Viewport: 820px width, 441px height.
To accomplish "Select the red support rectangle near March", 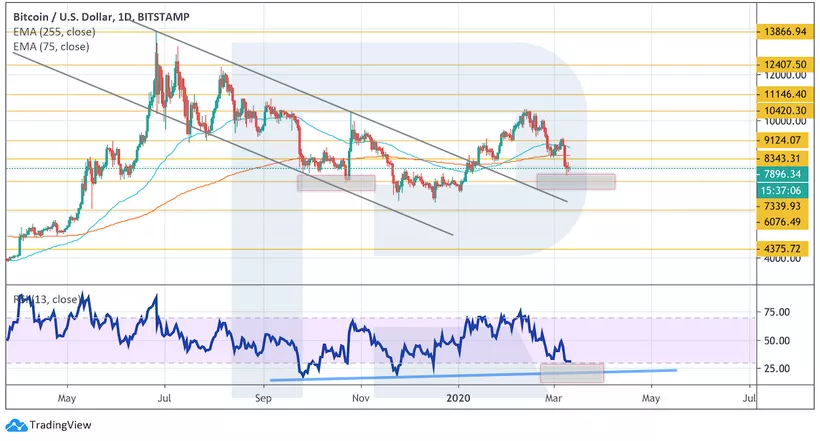I will pos(575,181).
